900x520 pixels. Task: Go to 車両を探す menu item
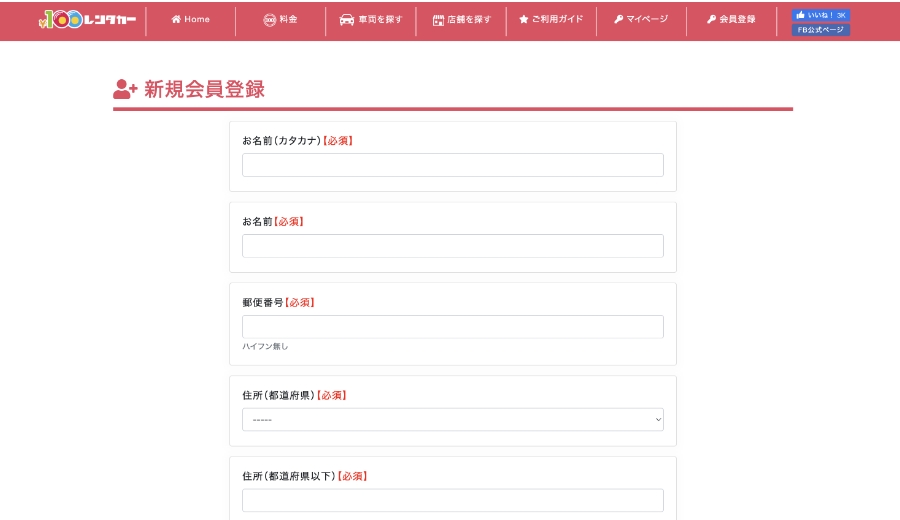[371, 20]
